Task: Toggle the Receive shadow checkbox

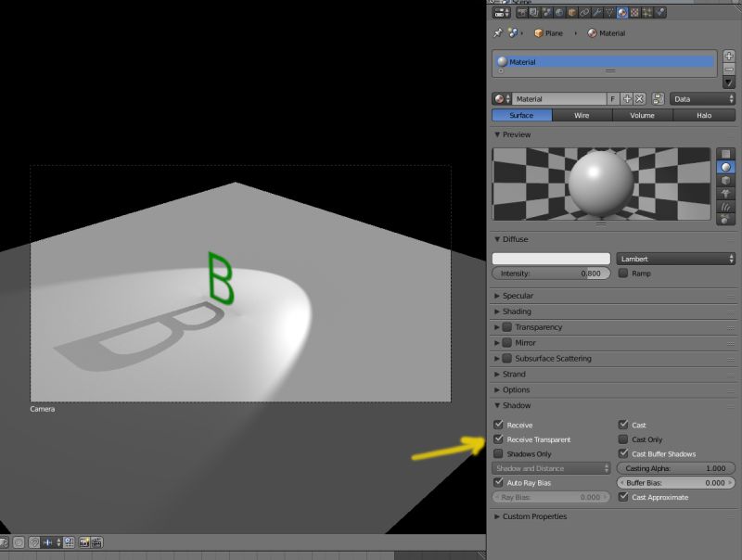Action: pyautogui.click(x=498, y=425)
